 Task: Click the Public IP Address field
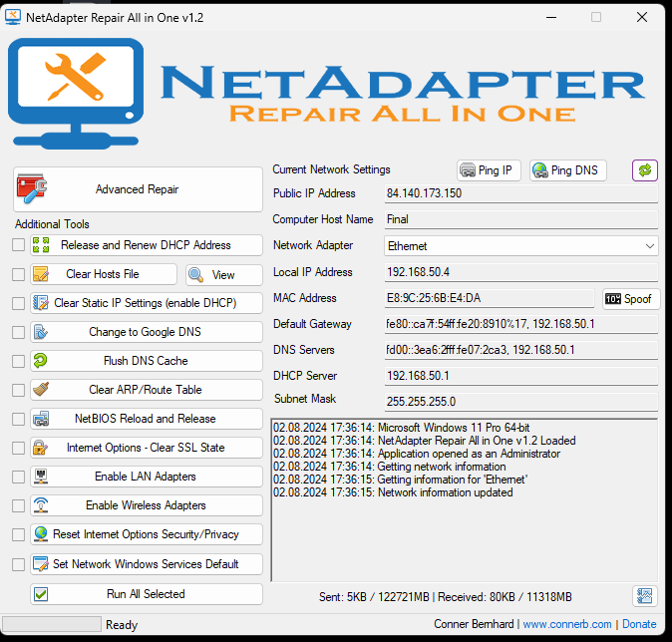tap(521, 193)
